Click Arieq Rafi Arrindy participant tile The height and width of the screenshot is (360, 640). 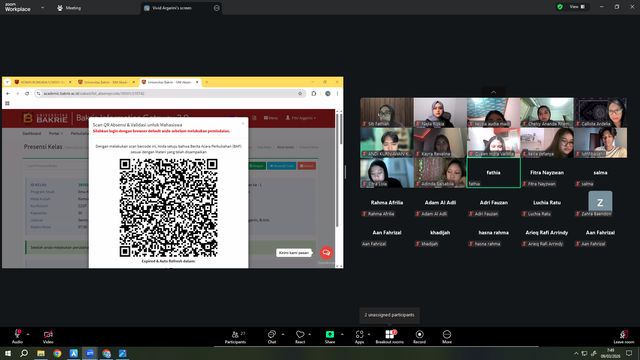point(547,233)
